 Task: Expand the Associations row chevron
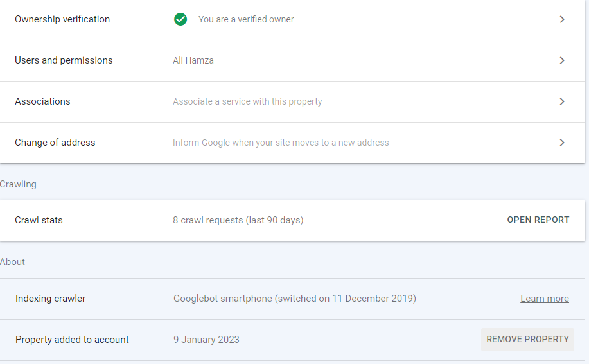pos(562,101)
